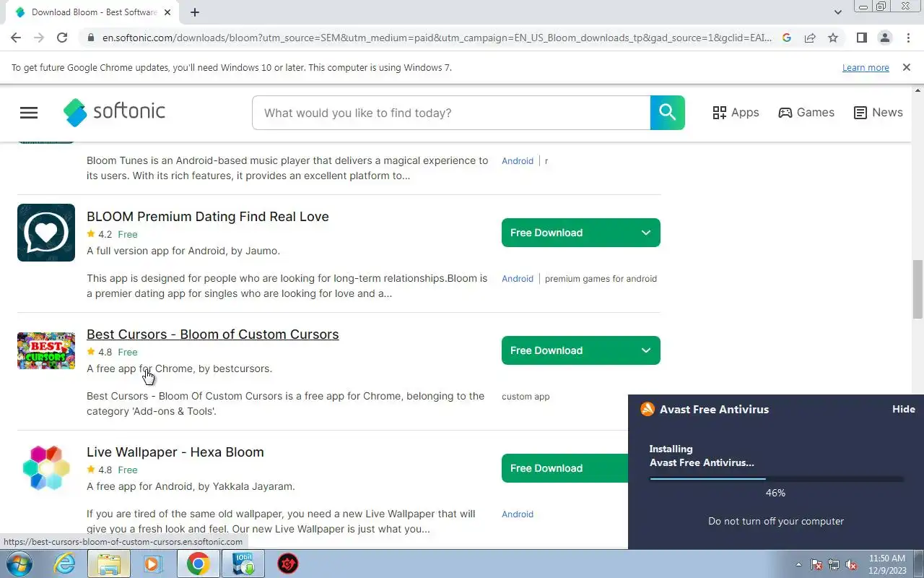
Task: Click the Best Cursors app thumbnail
Action: (46, 350)
